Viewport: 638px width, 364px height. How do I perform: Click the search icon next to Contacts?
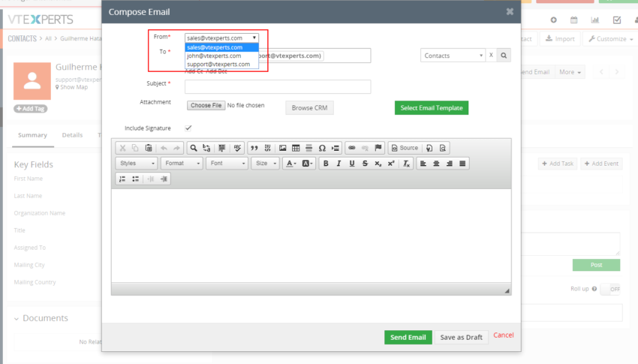[504, 56]
